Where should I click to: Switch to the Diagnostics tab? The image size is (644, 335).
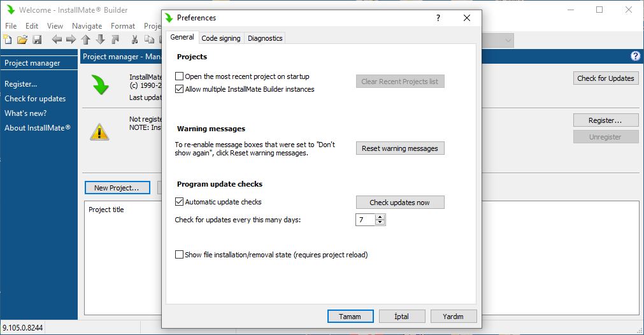coord(265,38)
